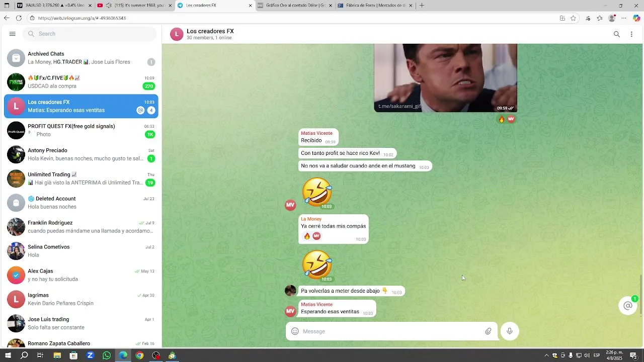The width and height of the screenshot is (644, 362).
Task: Click 'Pa volverlas a meter desde abajo' message
Action: tap(351, 291)
